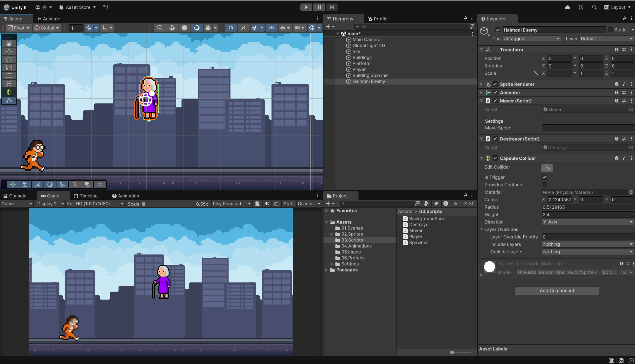Select the Hand view tool
This screenshot has height=364, width=635.
pos(9,44)
